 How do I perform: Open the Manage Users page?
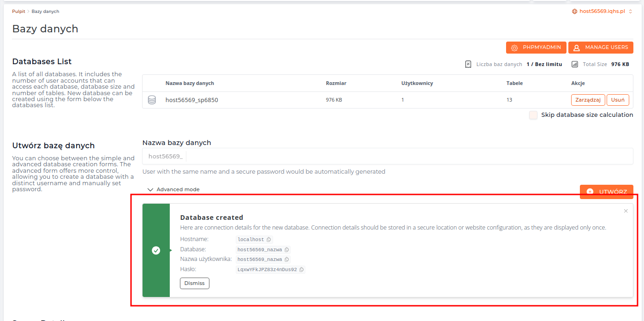pyautogui.click(x=600, y=48)
